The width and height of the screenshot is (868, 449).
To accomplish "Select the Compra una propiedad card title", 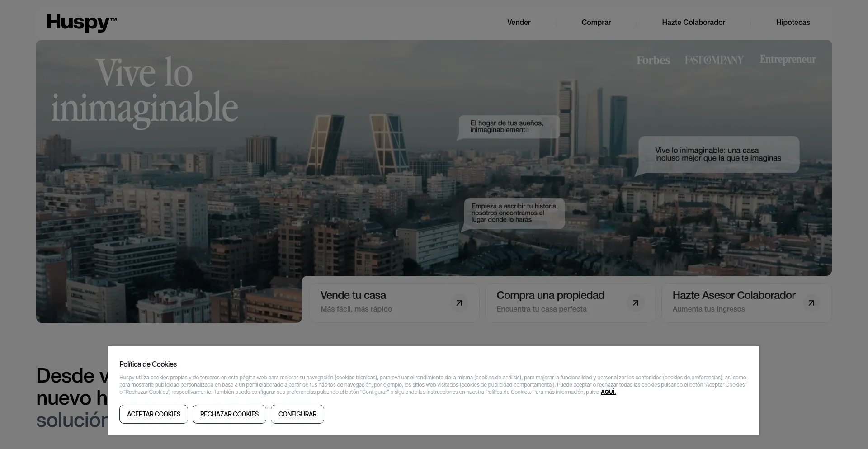I will [x=550, y=295].
